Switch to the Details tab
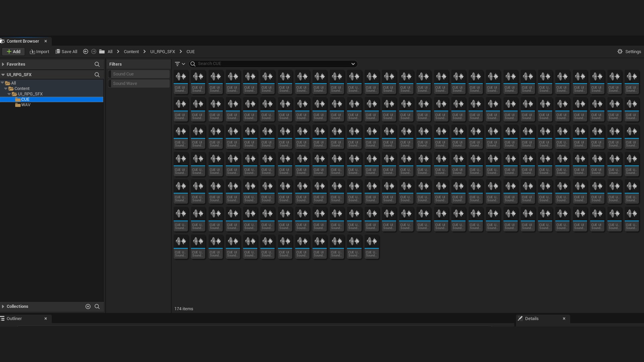Image resolution: width=644 pixels, height=362 pixels. (532, 318)
